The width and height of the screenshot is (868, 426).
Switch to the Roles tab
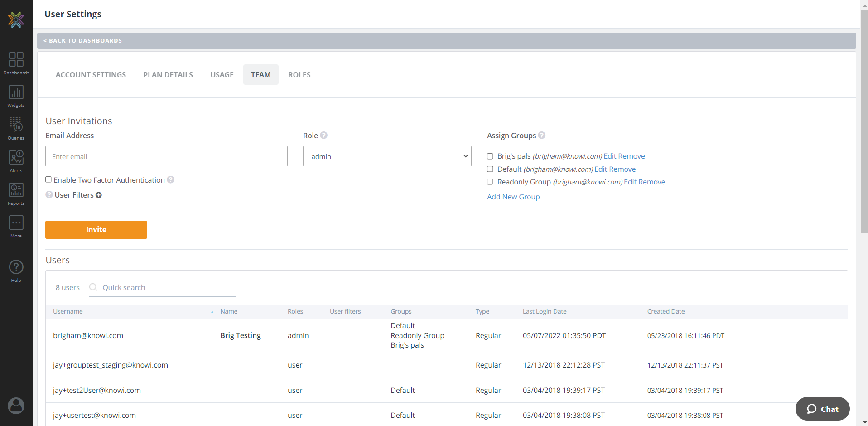coord(299,75)
